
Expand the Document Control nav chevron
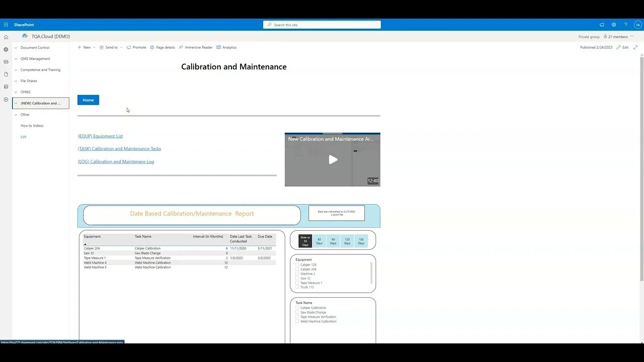click(x=16, y=48)
